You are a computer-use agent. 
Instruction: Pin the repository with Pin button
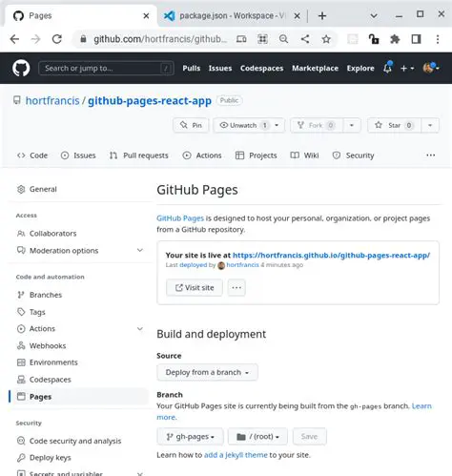click(191, 125)
